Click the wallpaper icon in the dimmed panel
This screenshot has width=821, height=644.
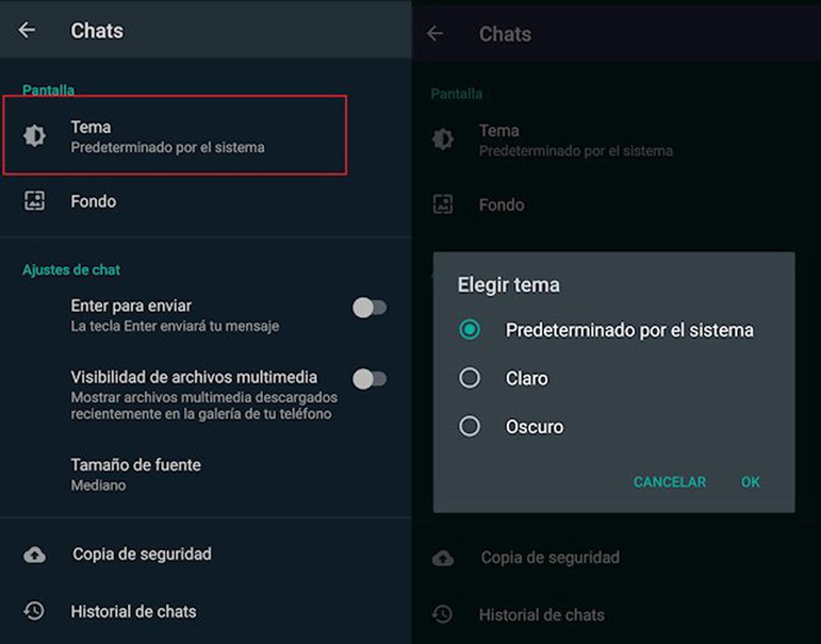click(x=443, y=204)
